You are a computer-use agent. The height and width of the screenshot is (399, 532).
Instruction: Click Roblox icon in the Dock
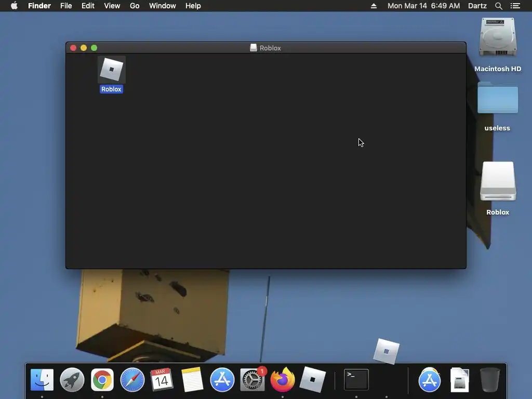(312, 380)
